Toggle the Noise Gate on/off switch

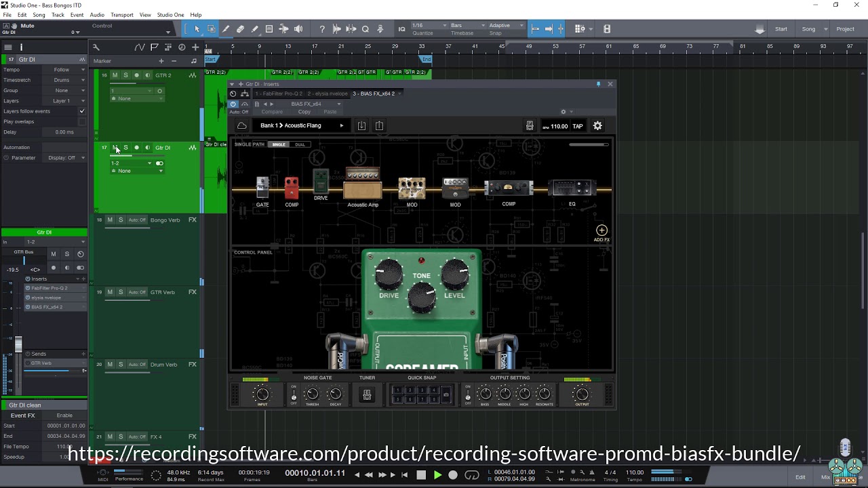click(294, 395)
